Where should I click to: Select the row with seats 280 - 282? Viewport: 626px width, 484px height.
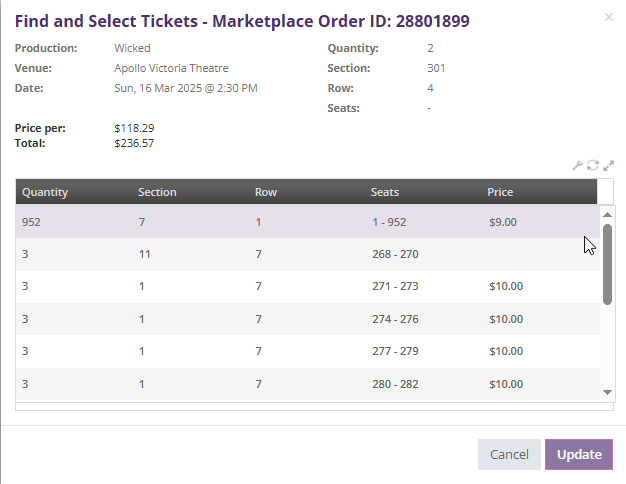308,384
